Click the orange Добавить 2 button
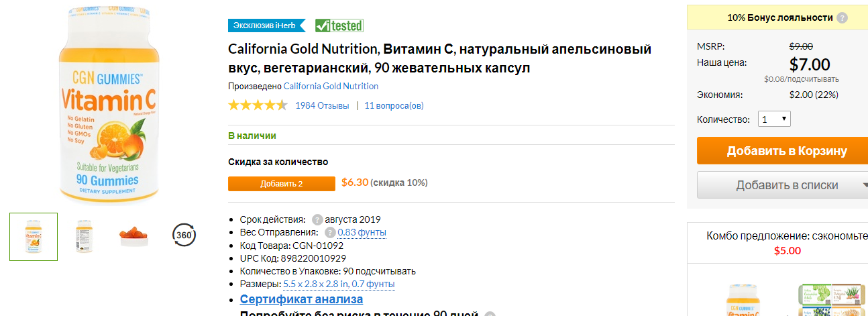Image resolution: width=868 pixels, height=316 pixels. pos(282,184)
